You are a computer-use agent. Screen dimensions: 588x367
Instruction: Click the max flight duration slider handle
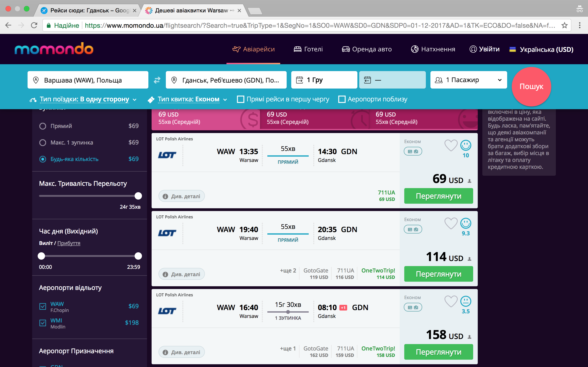coord(138,196)
